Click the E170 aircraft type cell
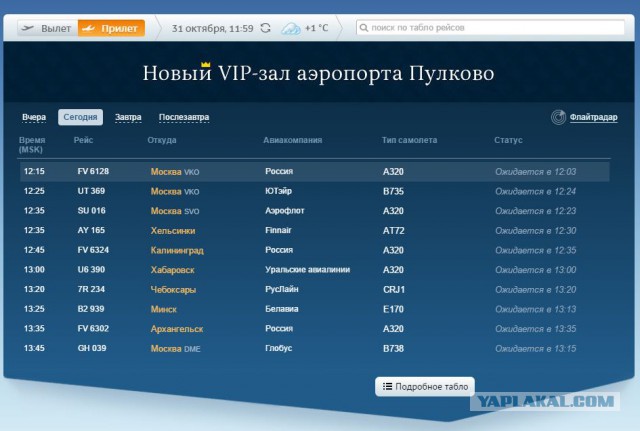The image size is (640, 431). click(393, 309)
